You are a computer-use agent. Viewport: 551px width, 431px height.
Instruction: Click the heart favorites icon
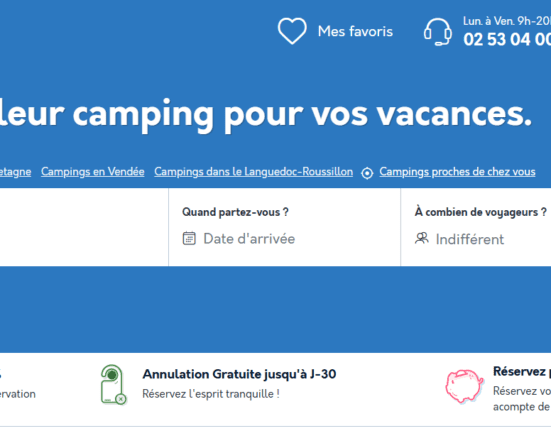[x=292, y=31]
